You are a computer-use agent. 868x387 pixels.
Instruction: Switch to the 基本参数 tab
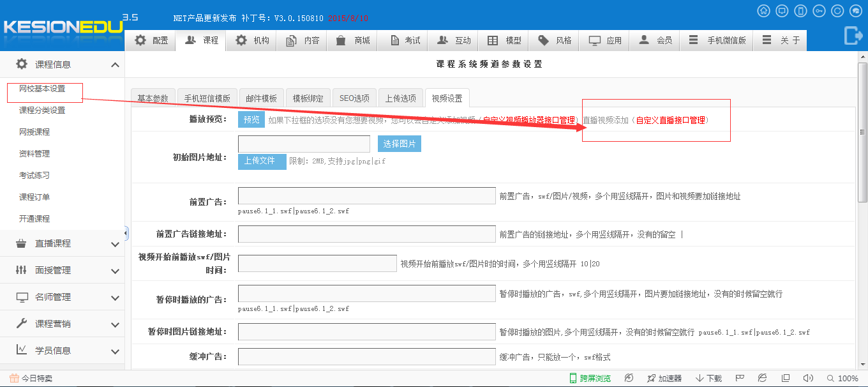[153, 98]
